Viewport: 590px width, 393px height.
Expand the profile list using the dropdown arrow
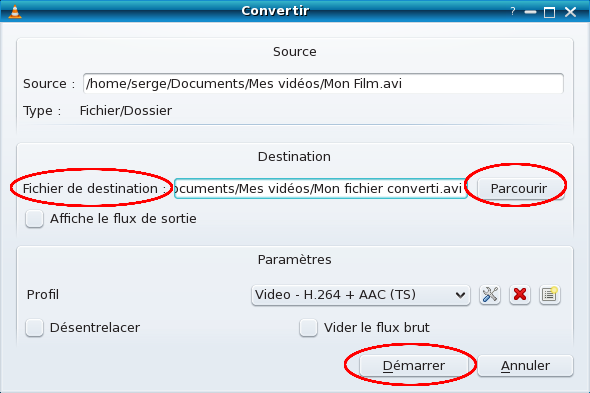pos(460,295)
